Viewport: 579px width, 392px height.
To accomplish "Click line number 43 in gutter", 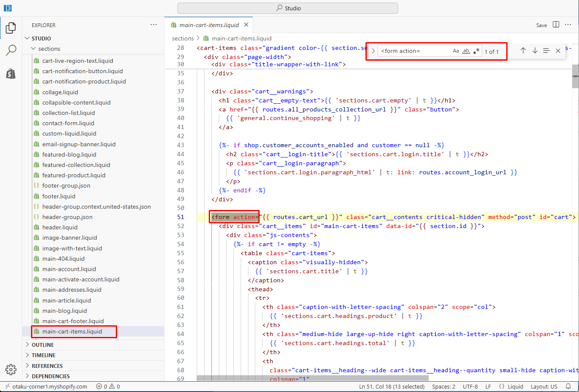I will (180, 145).
